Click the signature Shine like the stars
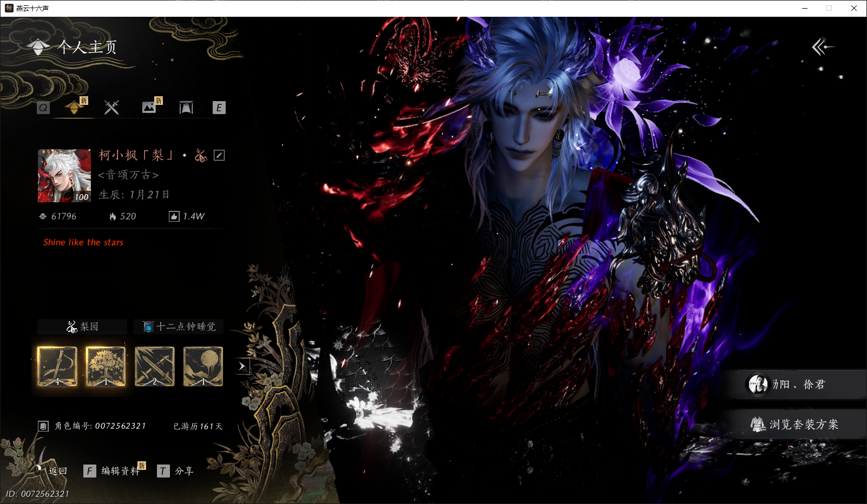This screenshot has height=504, width=867. tap(83, 242)
